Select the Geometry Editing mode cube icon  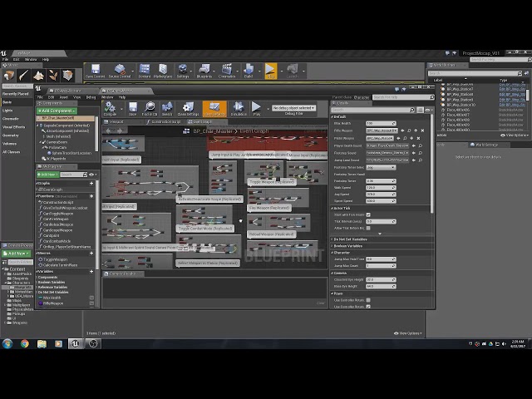(68, 76)
